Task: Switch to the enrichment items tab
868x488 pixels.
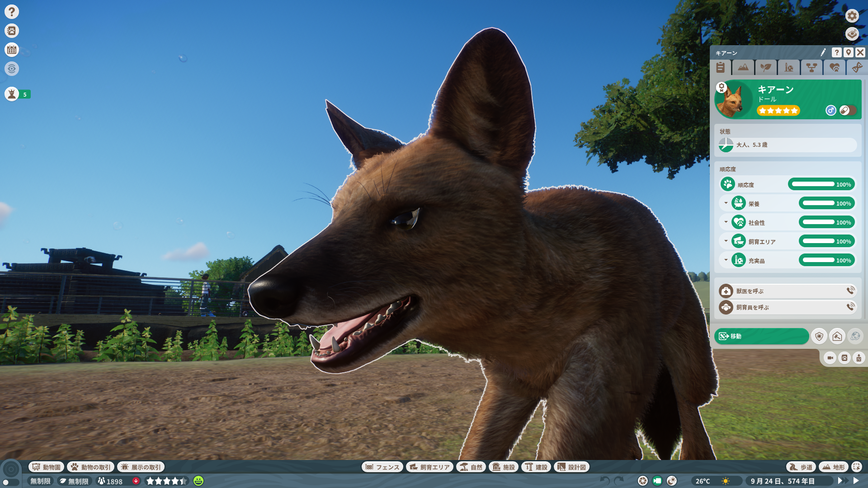Action: point(789,67)
